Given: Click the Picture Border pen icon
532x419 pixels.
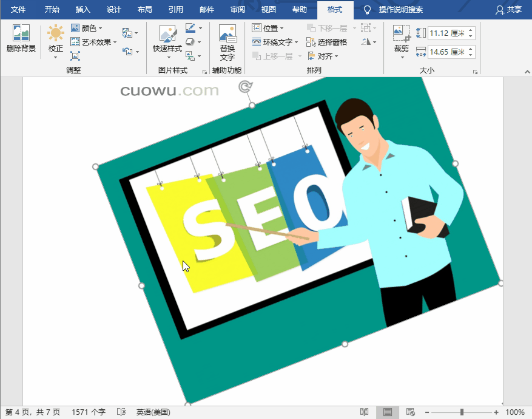Looking at the screenshot, I should tap(190, 28).
